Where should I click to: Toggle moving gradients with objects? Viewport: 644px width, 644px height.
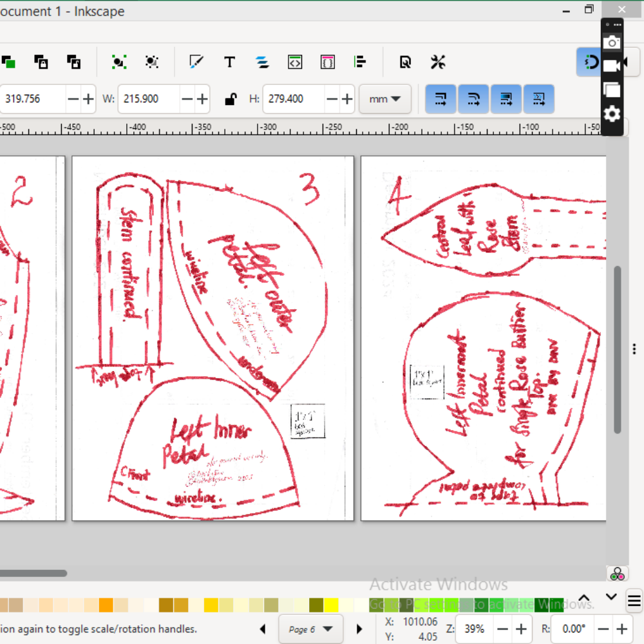tap(506, 99)
